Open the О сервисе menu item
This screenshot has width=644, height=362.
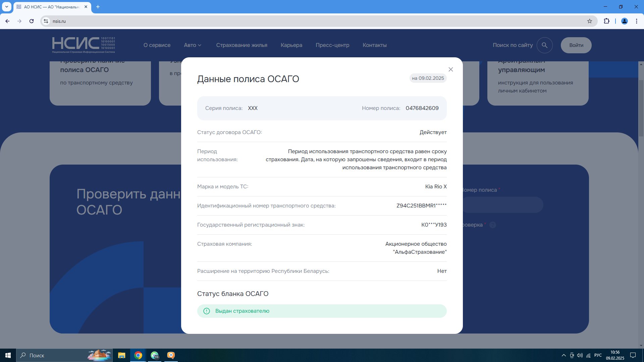(x=157, y=45)
